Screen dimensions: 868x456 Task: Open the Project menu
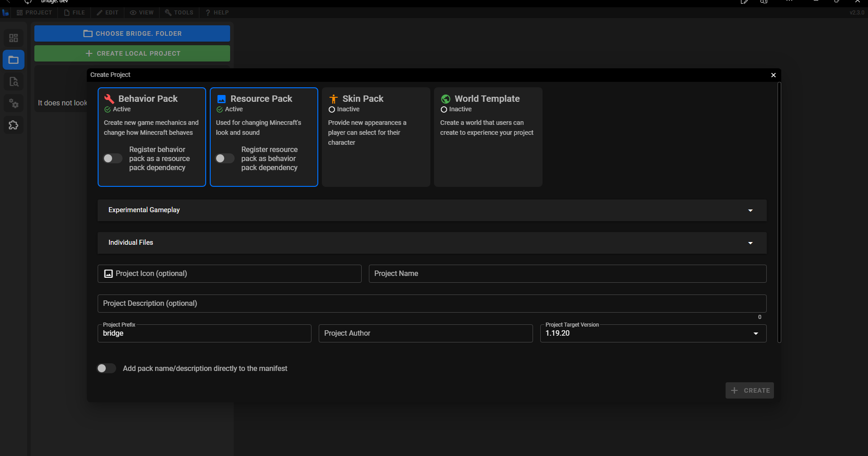click(x=34, y=13)
